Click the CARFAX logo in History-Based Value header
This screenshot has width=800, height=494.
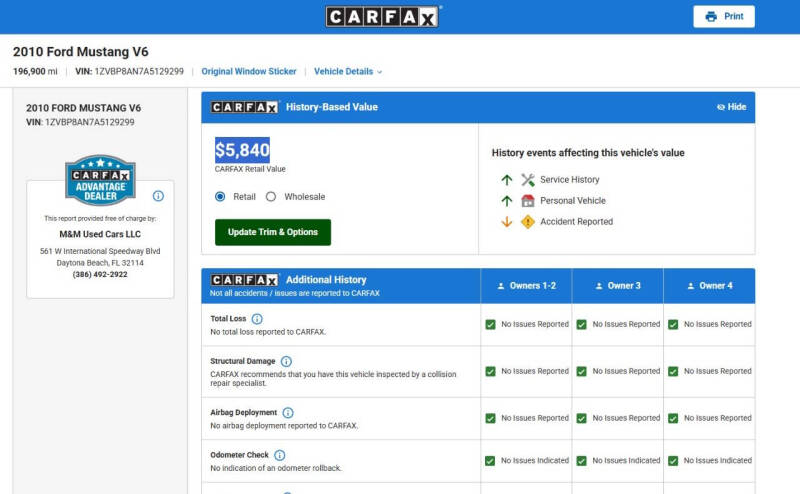[x=244, y=107]
